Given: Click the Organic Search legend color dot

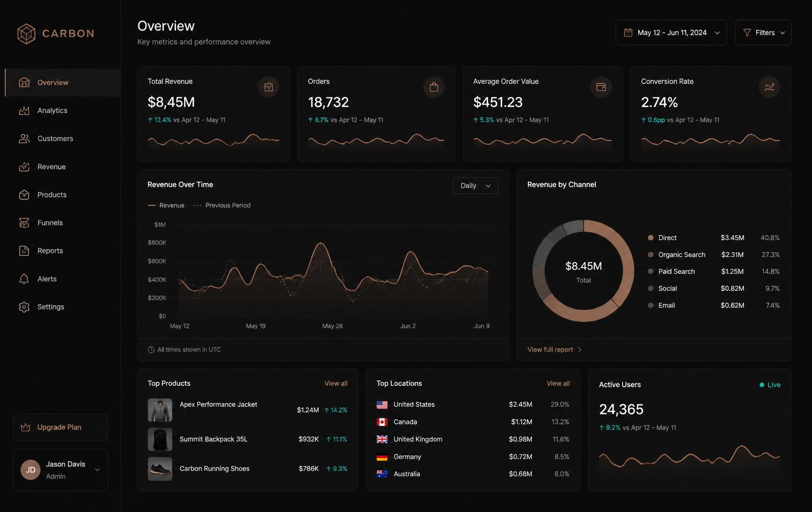Looking at the screenshot, I should (x=651, y=254).
